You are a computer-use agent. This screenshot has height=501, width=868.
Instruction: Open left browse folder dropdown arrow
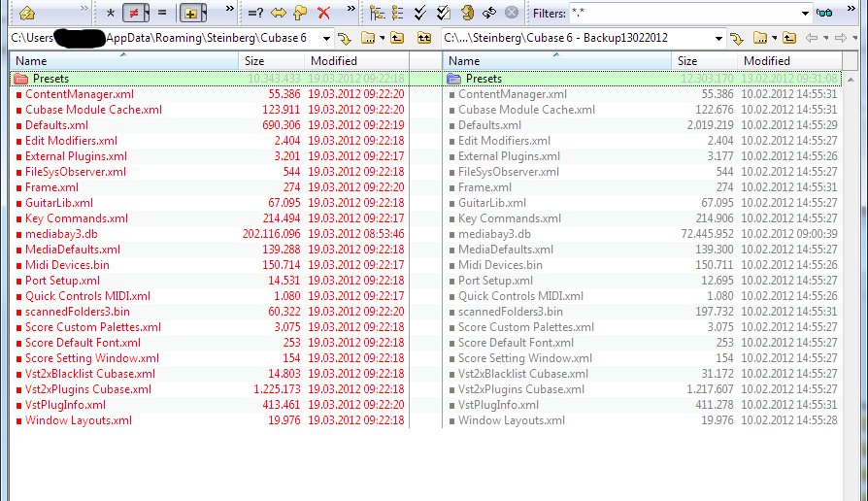382,38
